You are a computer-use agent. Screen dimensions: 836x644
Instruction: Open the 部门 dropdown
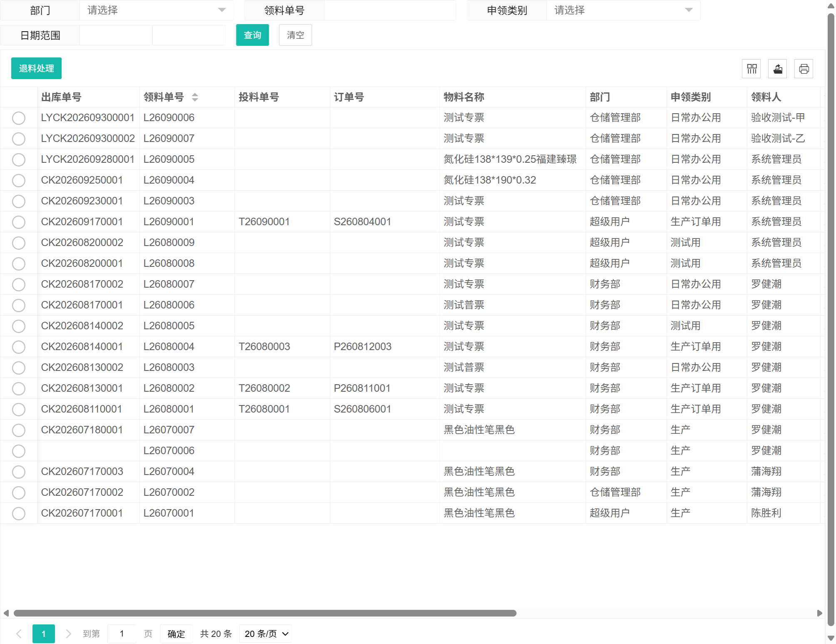click(x=157, y=10)
